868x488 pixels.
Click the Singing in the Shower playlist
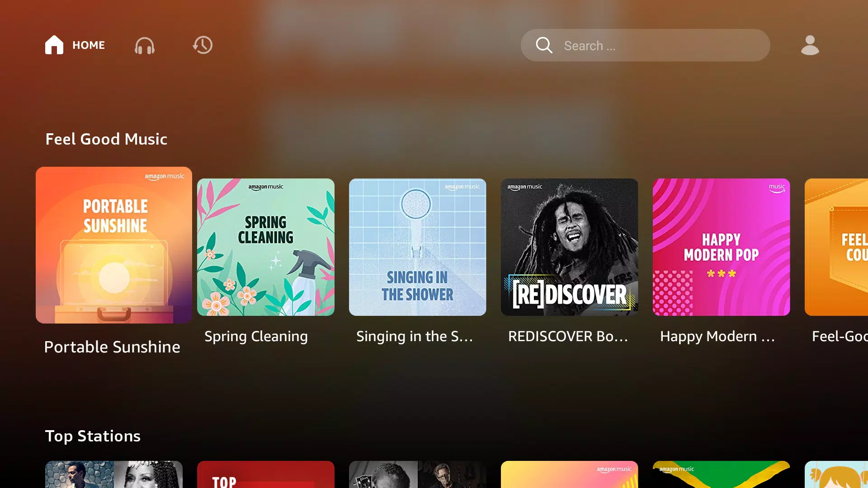417,247
